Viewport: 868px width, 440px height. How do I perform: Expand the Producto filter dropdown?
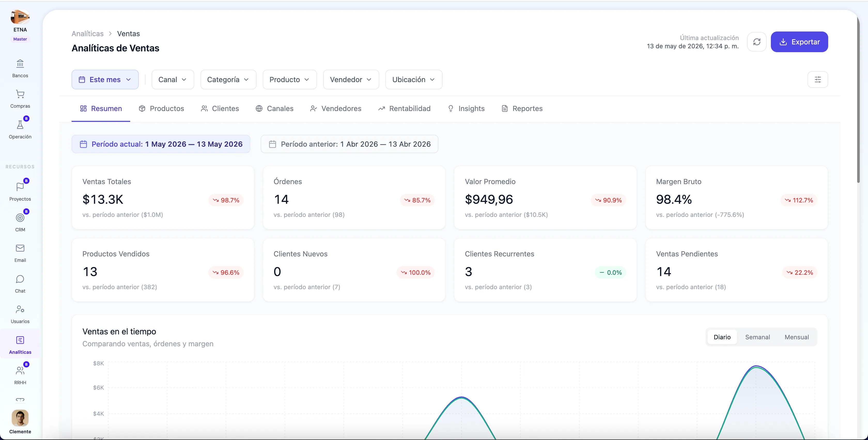point(290,80)
